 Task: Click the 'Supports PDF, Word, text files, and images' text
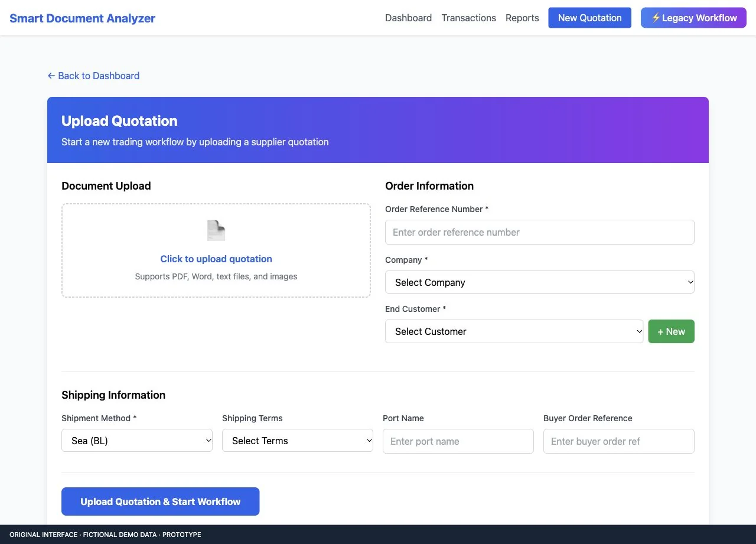tap(216, 276)
